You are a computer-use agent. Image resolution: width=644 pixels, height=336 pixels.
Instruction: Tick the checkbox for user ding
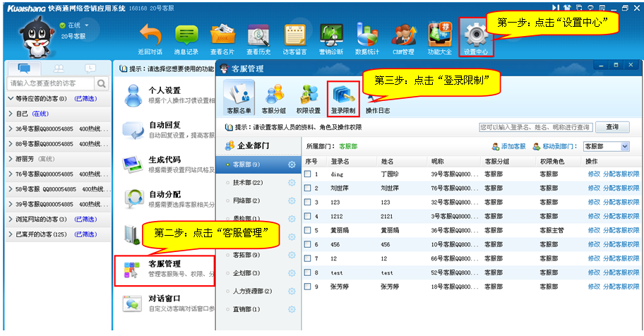pos(308,174)
